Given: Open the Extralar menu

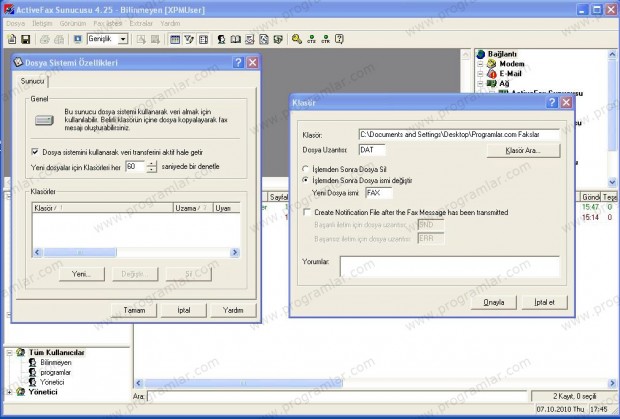Looking at the screenshot, I should 141,23.
